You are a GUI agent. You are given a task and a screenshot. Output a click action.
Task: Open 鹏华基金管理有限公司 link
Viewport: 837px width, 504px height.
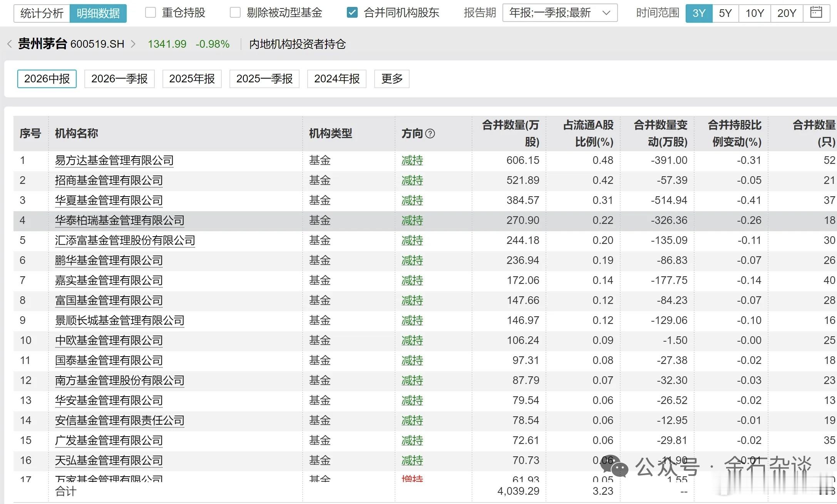click(x=109, y=260)
